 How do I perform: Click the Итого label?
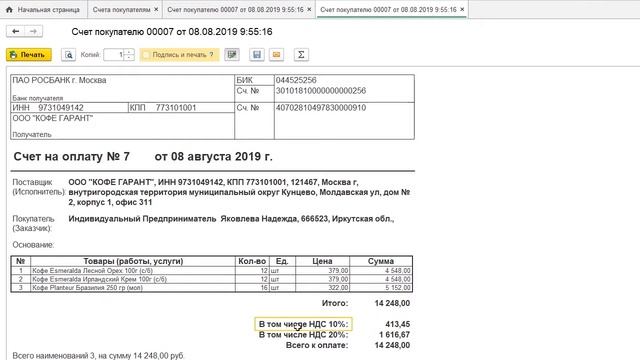tap(335, 303)
